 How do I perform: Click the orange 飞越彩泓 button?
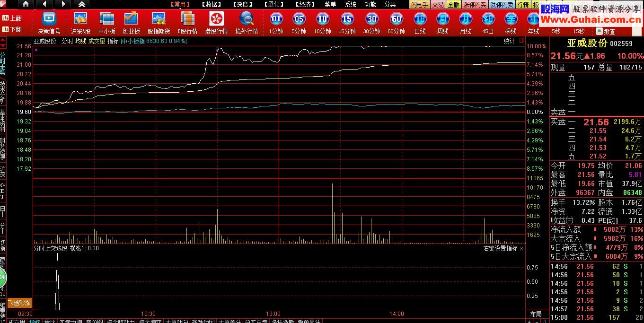point(20,303)
